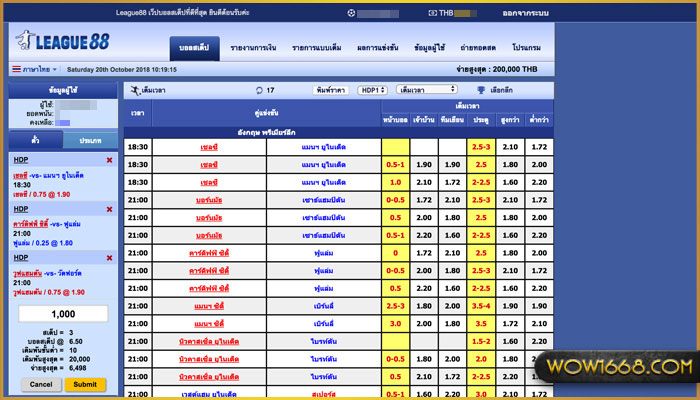The width and height of the screenshot is (700, 400).
Task: Select the ประเภท tab in bet slip
Action: [90, 141]
